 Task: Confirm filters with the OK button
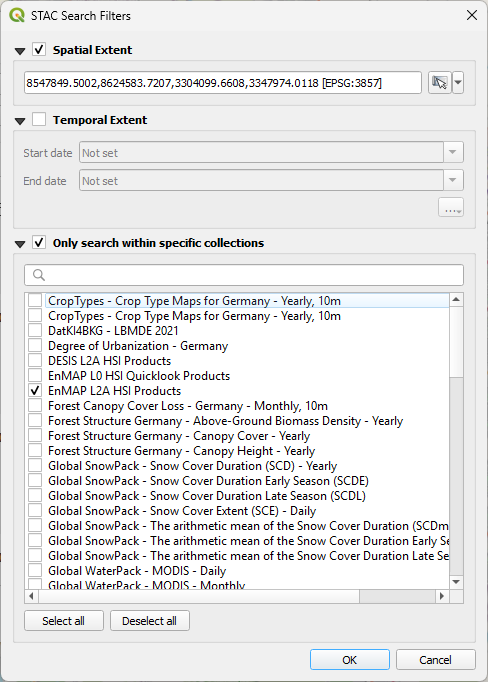[350, 660]
